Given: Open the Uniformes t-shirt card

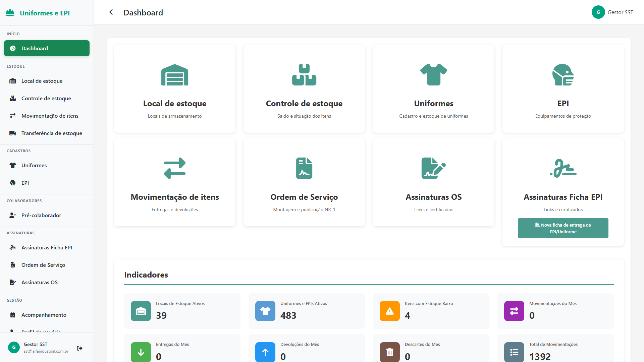Looking at the screenshot, I should (x=434, y=89).
